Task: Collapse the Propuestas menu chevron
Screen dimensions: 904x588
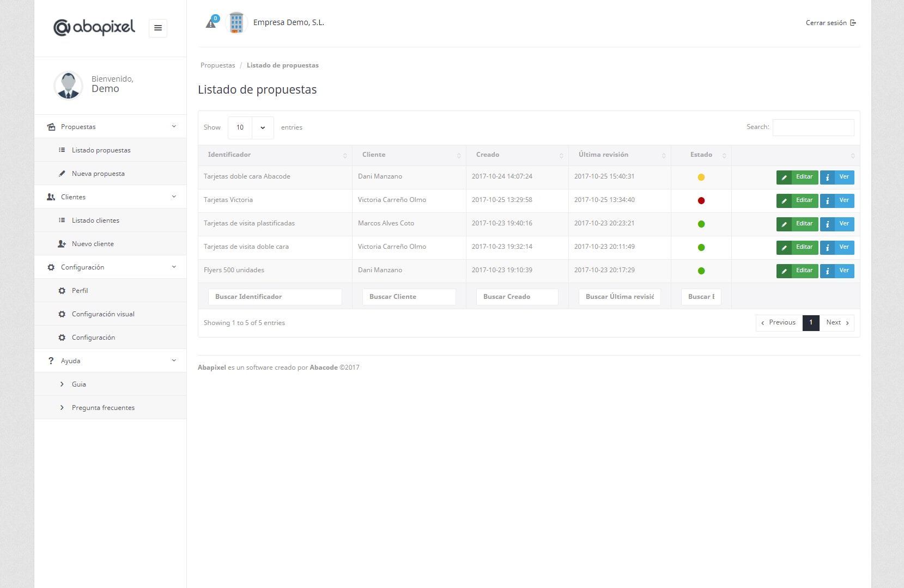Action: click(x=174, y=126)
